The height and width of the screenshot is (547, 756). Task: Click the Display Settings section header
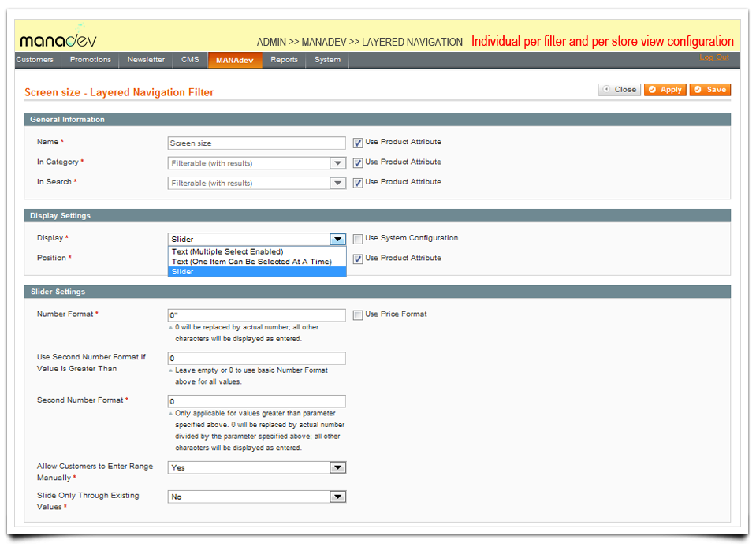pyautogui.click(x=377, y=215)
